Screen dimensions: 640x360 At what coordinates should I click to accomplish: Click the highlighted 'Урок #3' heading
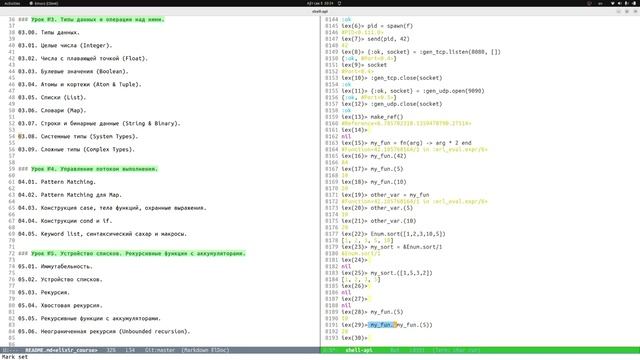[98, 20]
